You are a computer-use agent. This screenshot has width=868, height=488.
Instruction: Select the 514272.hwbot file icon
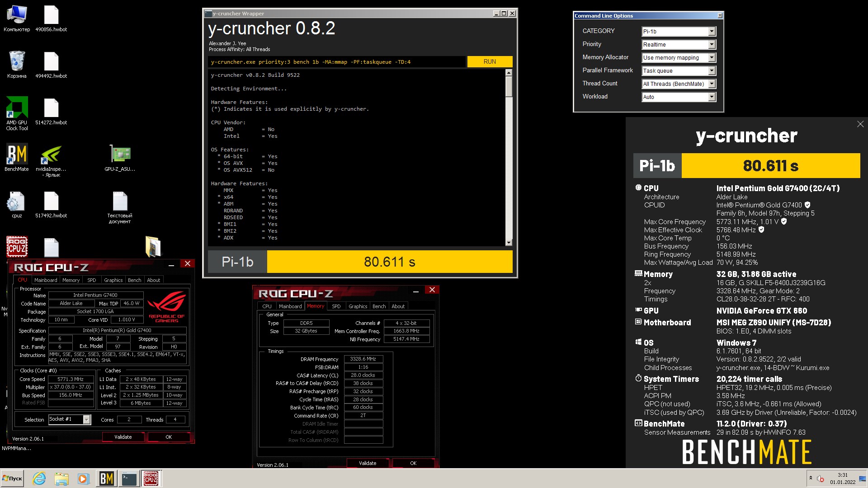51,112
